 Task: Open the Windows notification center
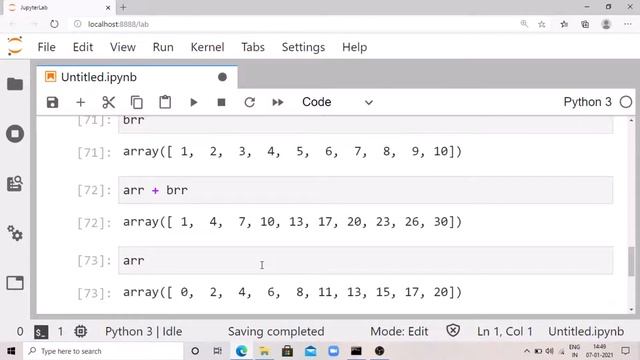[625, 351]
